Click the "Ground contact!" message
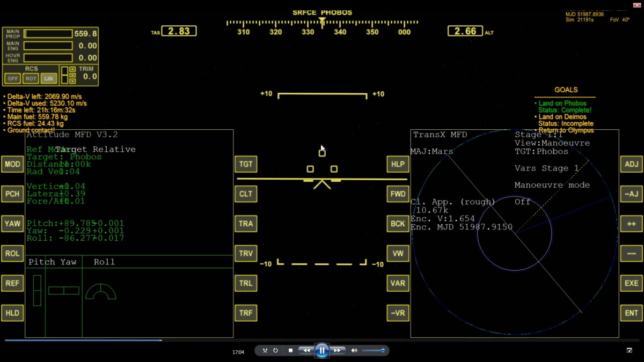This screenshot has height=362, width=644. 31,130
